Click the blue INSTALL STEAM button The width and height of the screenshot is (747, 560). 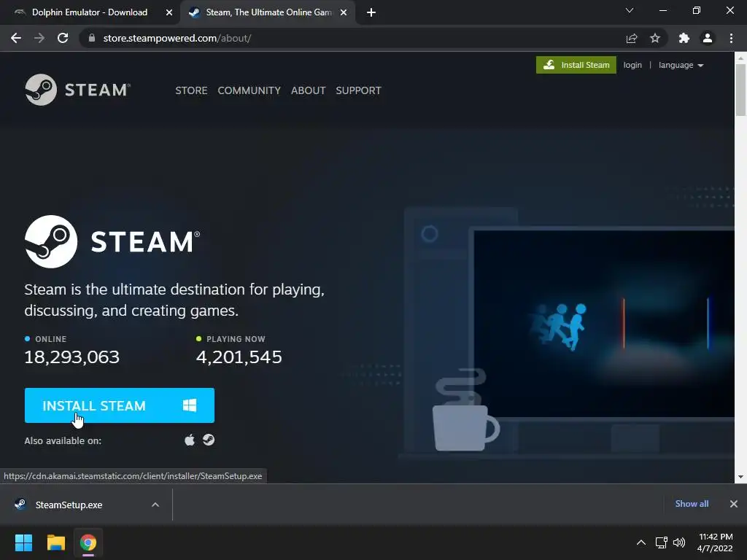click(x=120, y=405)
